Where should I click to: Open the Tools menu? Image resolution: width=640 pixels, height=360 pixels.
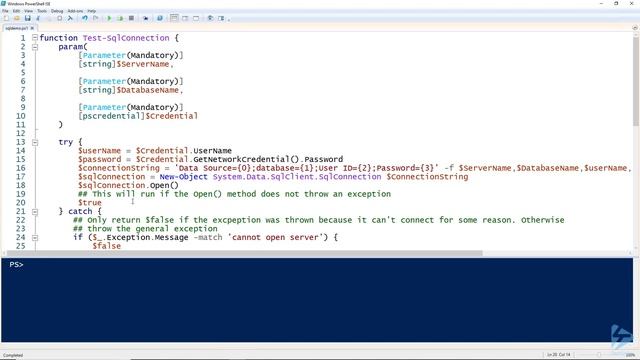pyautogui.click(x=42, y=11)
